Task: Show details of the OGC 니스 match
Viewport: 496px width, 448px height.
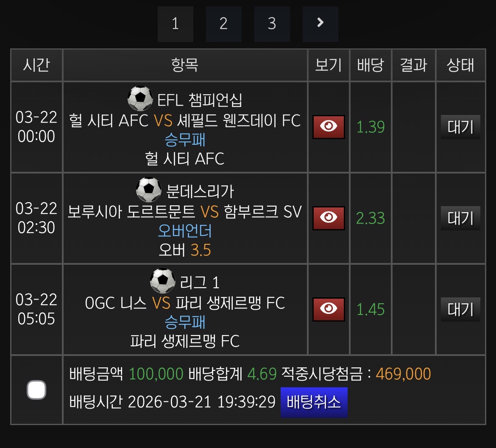Action: (x=329, y=309)
